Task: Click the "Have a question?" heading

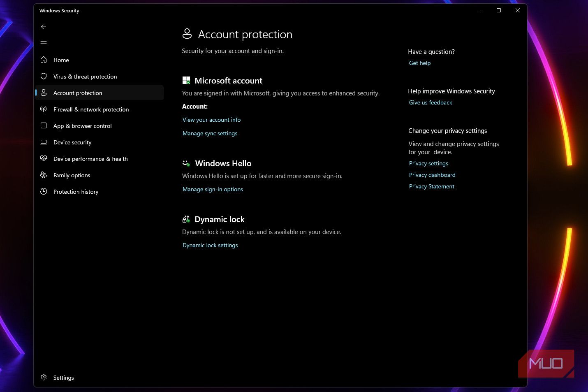Action: point(431,52)
